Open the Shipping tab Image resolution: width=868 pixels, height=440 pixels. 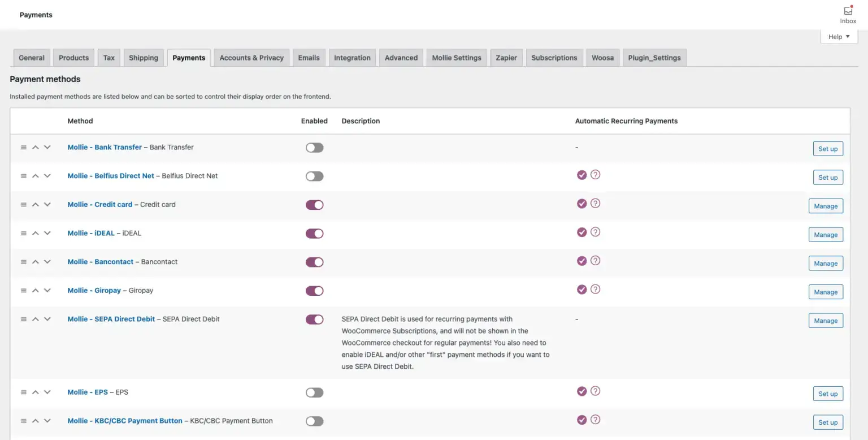point(144,58)
